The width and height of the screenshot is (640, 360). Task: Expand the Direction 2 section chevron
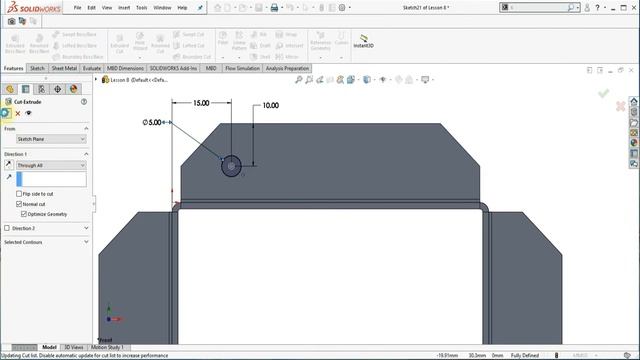tap(86, 228)
